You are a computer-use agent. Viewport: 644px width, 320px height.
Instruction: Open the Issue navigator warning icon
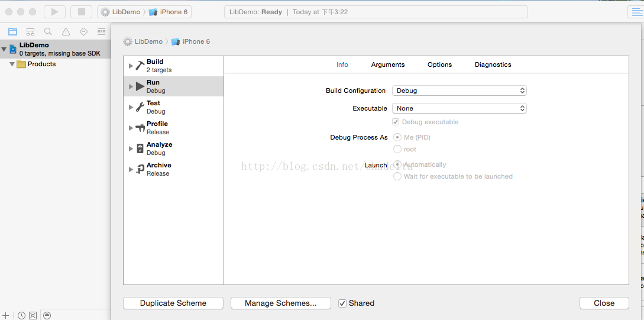66,31
